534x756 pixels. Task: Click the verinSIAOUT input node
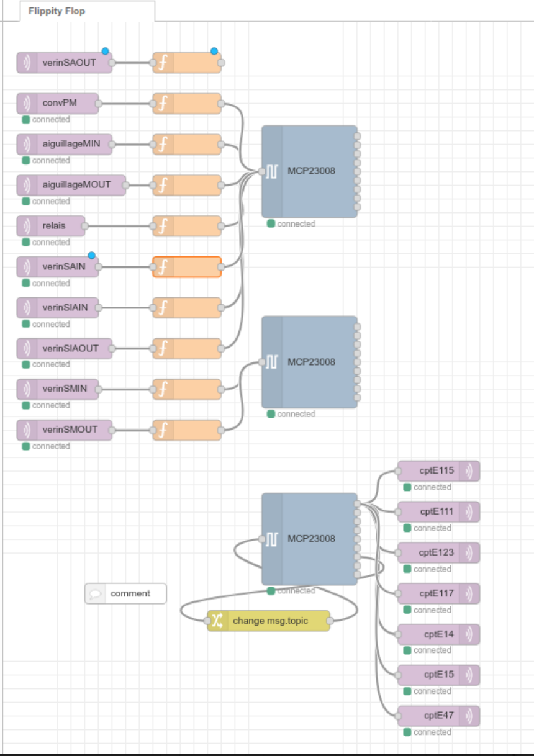(x=65, y=348)
